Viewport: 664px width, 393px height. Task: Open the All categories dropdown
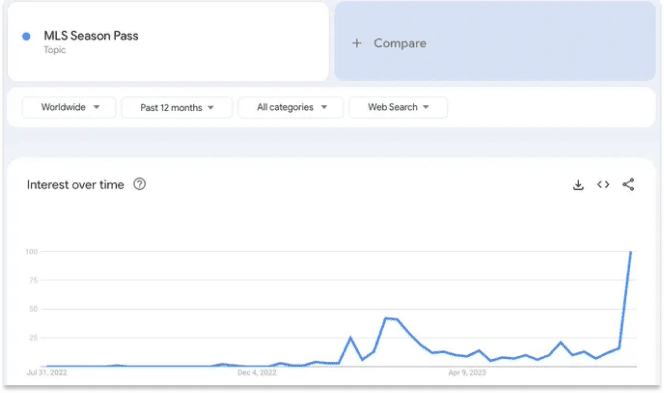pos(291,107)
